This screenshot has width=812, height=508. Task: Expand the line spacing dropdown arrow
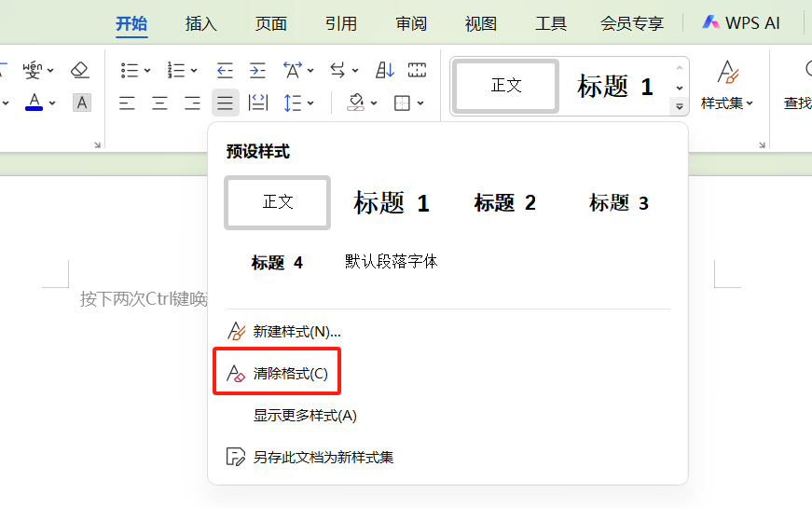tap(310, 103)
